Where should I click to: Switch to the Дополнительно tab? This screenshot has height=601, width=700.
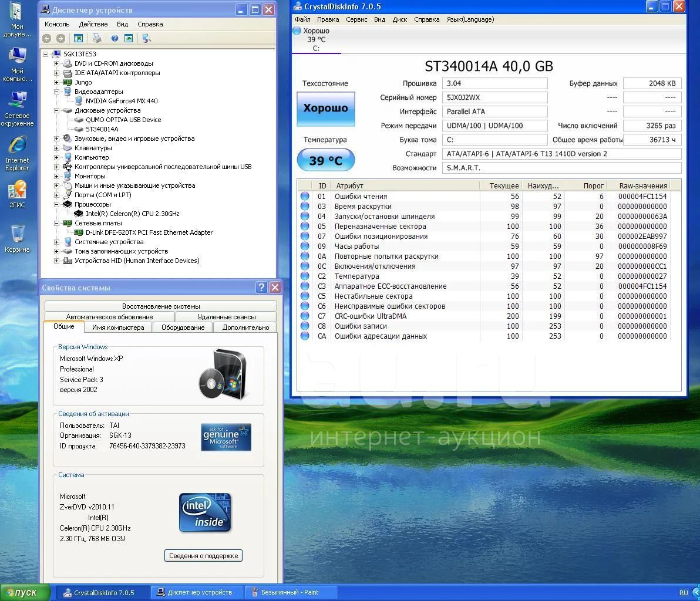coord(245,327)
